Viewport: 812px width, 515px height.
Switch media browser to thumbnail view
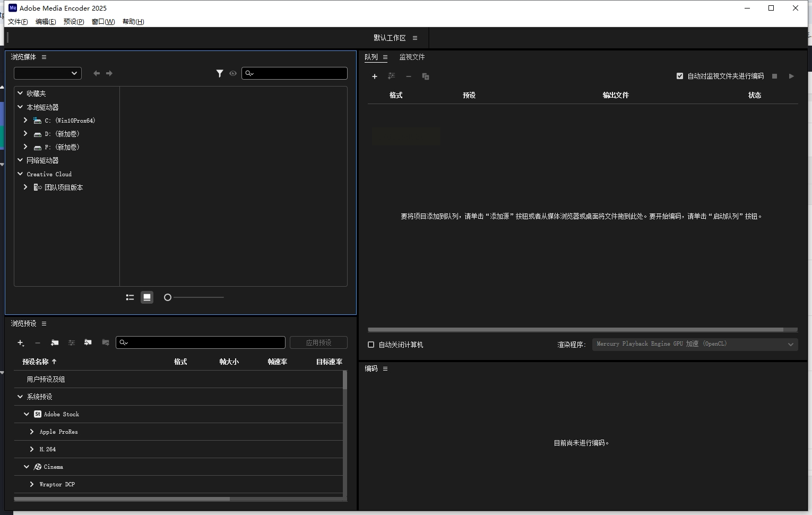pyautogui.click(x=147, y=297)
